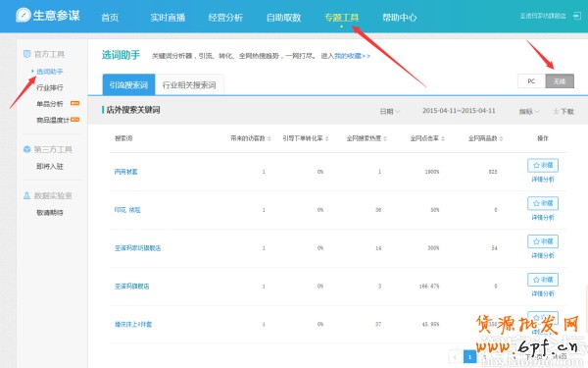
Task: Click the date range 2015-04-11~2015-04-11
Action: (459, 111)
